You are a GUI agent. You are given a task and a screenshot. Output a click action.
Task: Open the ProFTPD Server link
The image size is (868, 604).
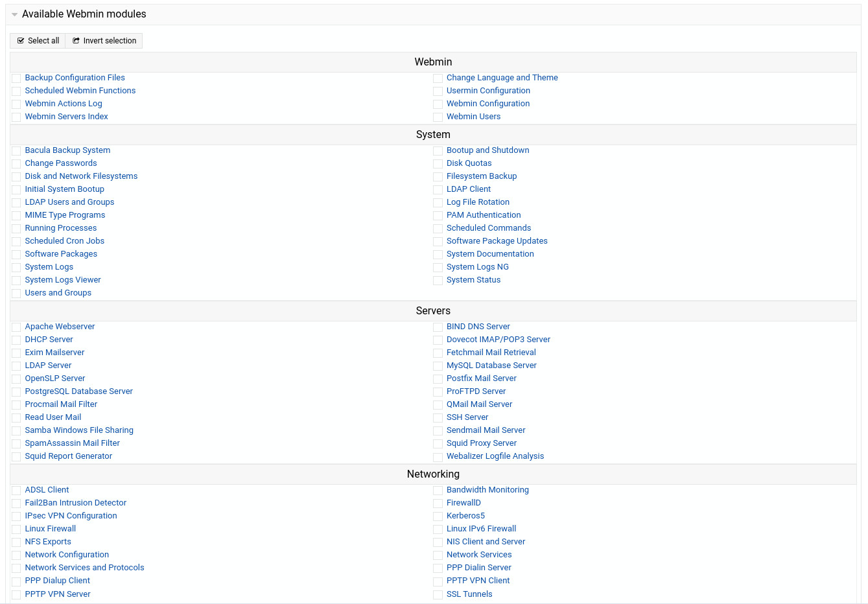click(x=476, y=391)
